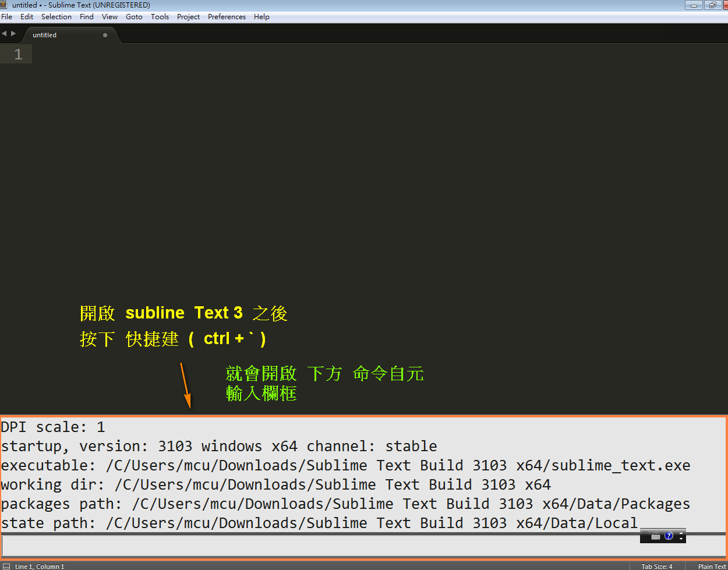The image size is (728, 570).
Task: Minimize the Sublime Text window
Action: coord(694,5)
